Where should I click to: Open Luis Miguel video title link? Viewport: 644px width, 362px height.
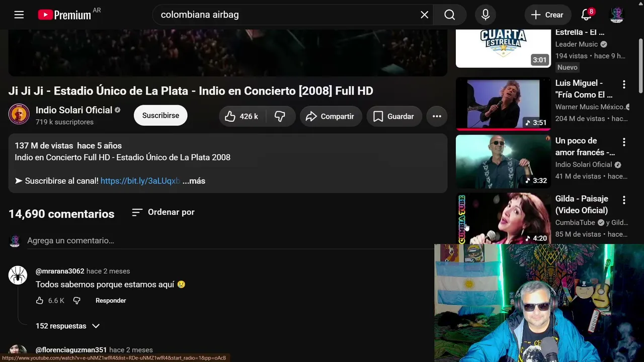coord(584,89)
